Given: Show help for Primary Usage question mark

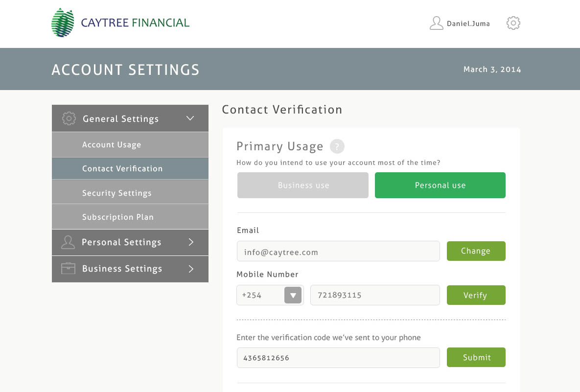Looking at the screenshot, I should (x=337, y=146).
